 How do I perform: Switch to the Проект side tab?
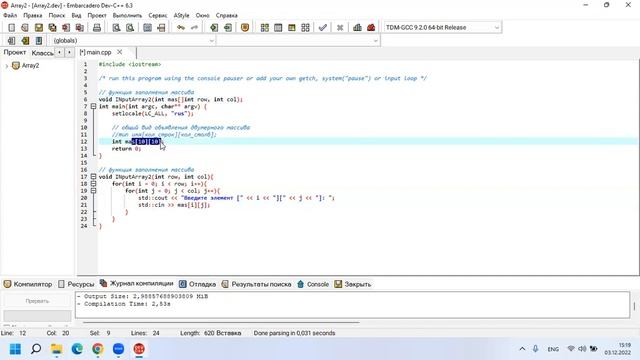[x=15, y=52]
